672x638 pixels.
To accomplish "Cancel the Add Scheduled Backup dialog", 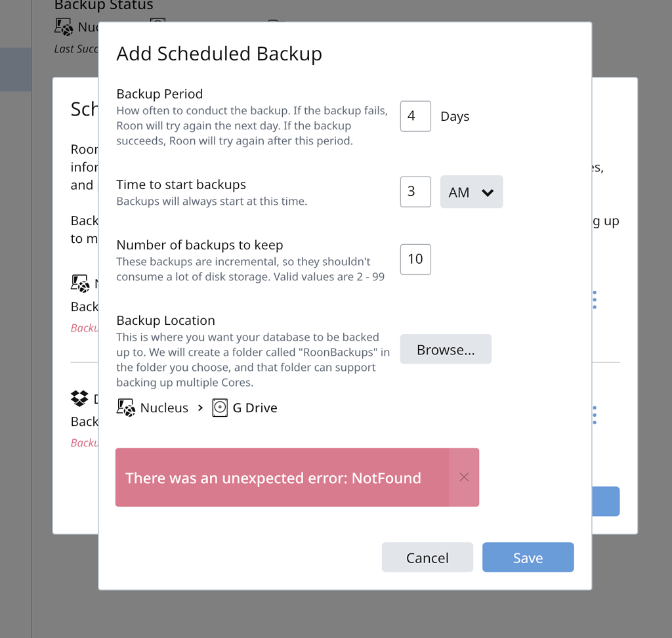I will pos(427,557).
